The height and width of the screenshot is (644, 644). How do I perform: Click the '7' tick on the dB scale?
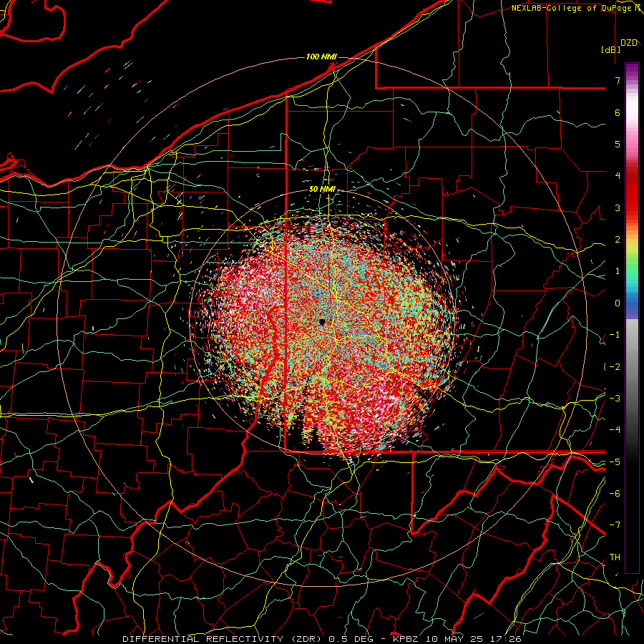[618, 80]
